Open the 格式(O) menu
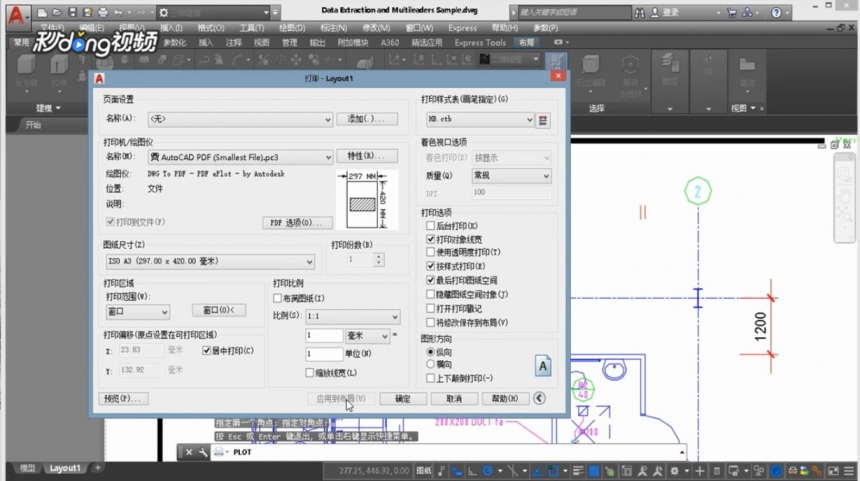 (211, 28)
